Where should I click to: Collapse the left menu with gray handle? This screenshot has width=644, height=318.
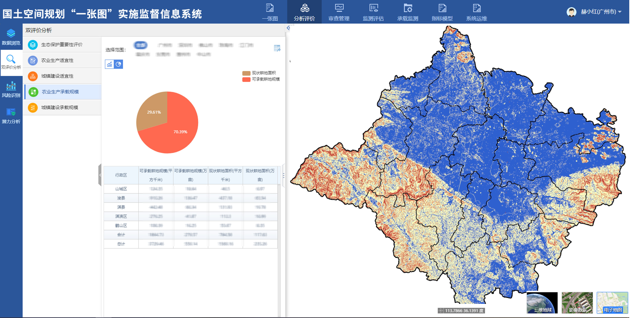100,175
